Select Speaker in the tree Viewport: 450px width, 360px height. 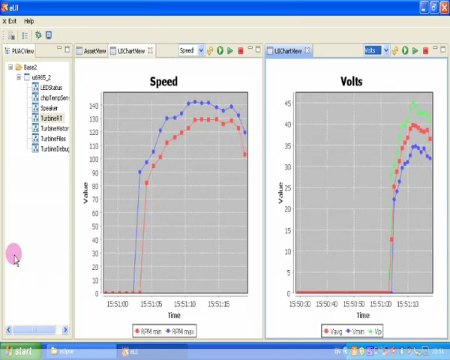(49, 108)
